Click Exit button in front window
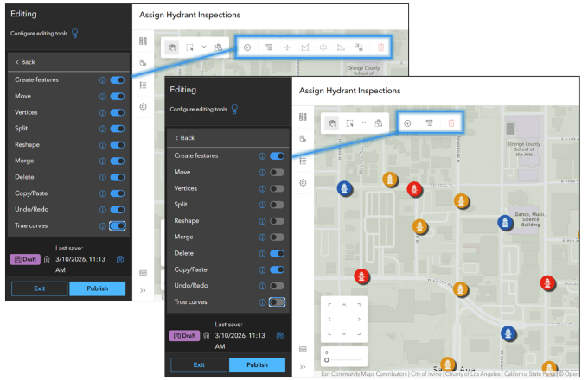This screenshot has height=380, width=588. (199, 364)
